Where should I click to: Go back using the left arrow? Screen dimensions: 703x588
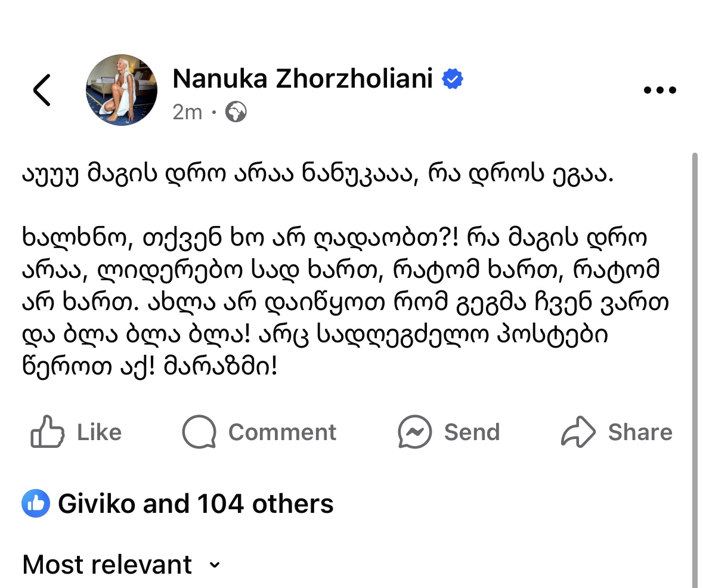pyautogui.click(x=42, y=91)
